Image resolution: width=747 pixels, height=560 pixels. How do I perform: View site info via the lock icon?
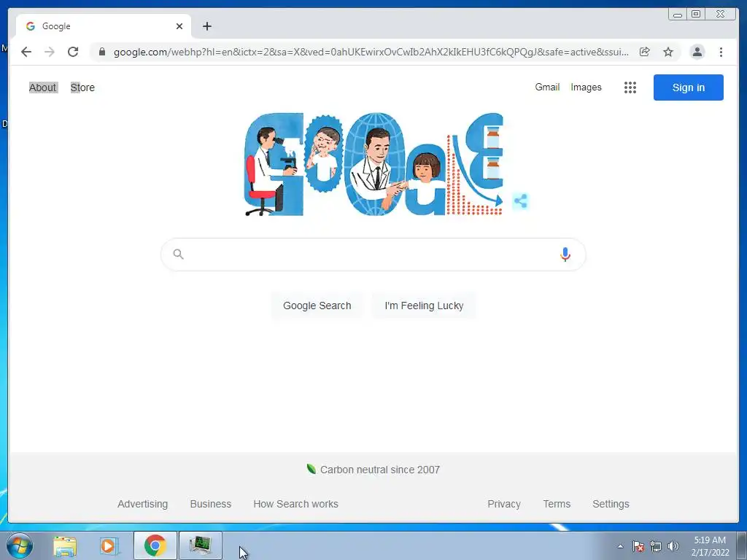102,52
